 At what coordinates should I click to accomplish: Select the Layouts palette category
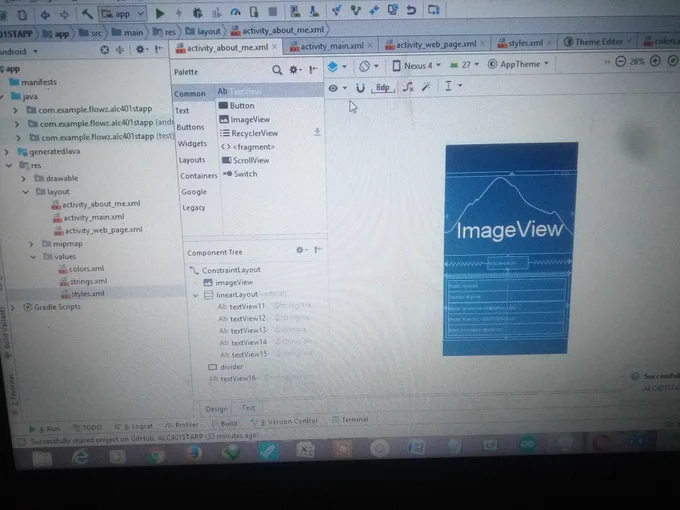coord(192,160)
